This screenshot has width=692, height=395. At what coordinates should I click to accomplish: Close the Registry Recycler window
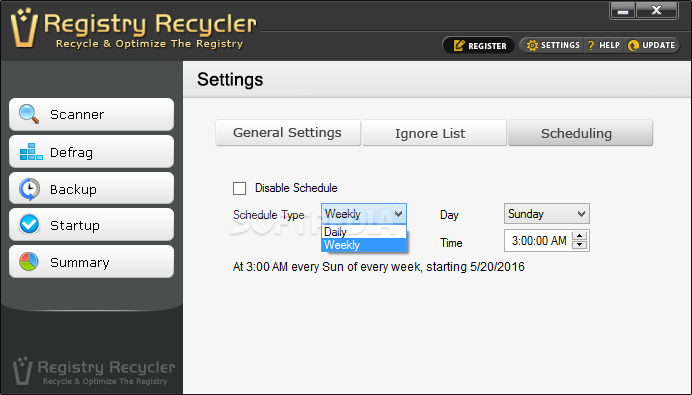click(x=656, y=11)
